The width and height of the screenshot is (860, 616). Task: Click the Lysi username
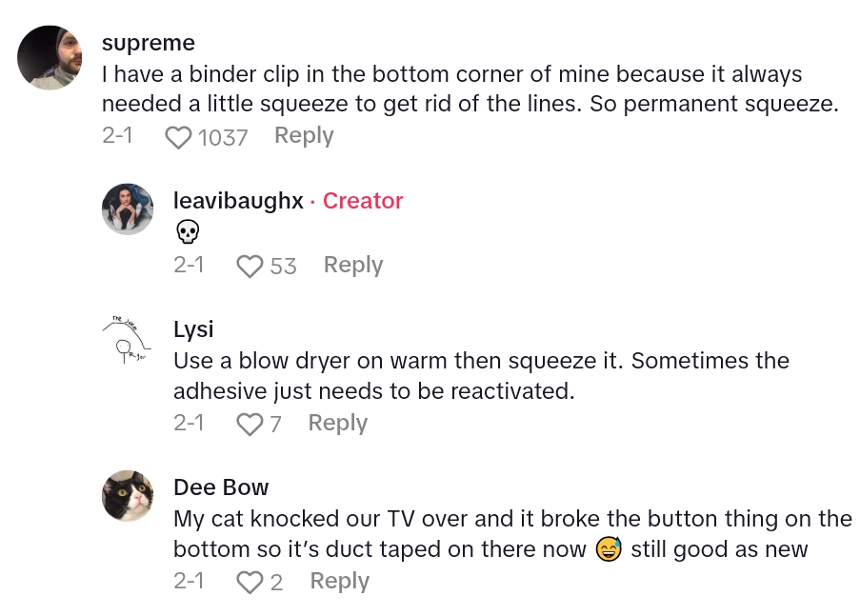193,329
